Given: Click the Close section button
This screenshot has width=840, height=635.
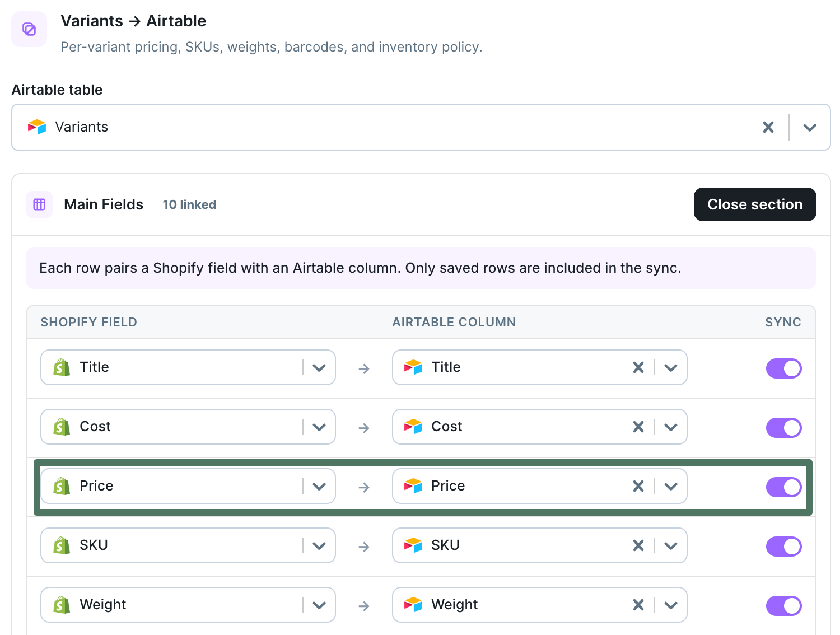Looking at the screenshot, I should [755, 204].
